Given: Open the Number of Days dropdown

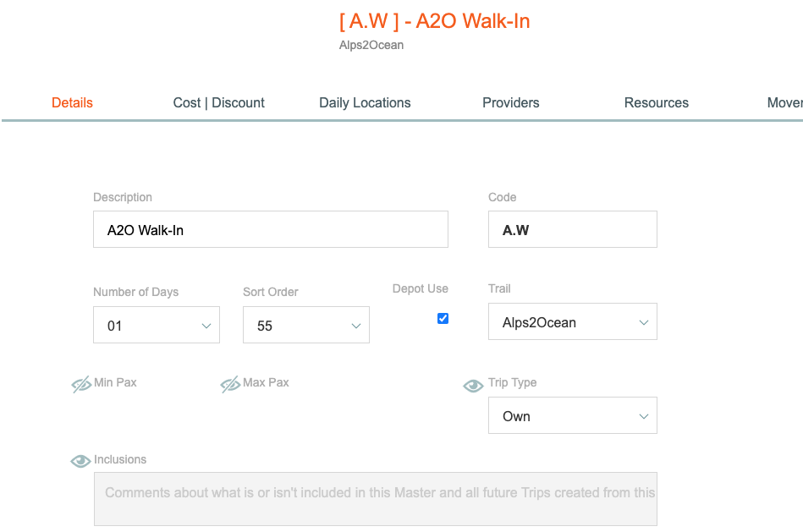Looking at the screenshot, I should point(157,325).
